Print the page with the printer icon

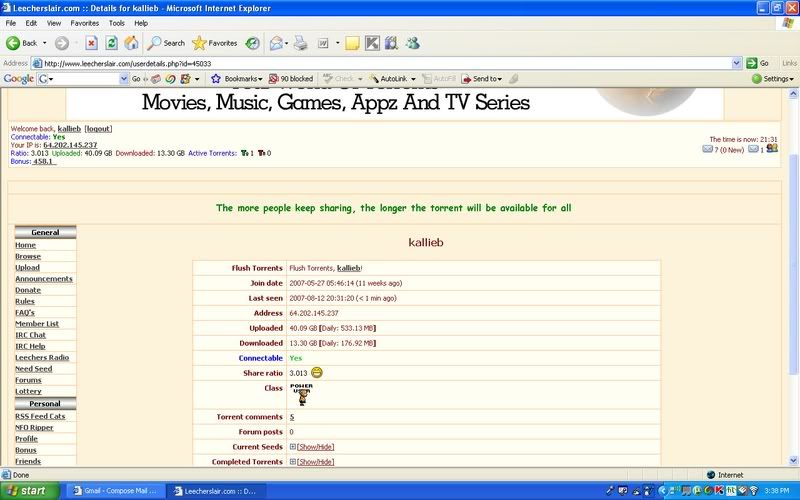pos(301,43)
